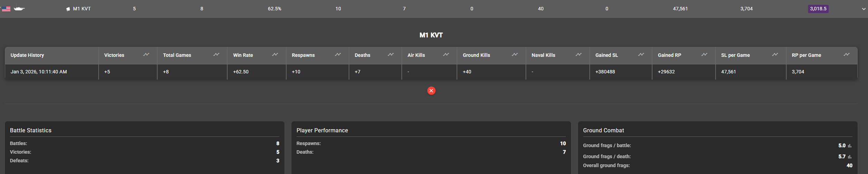The height and width of the screenshot is (174, 868).
Task: Open Naval Kills trend graph icon
Action: coord(578,55)
